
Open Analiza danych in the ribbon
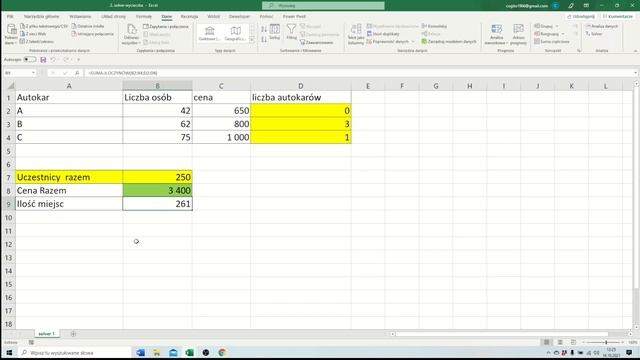pyautogui.click(x=602, y=26)
